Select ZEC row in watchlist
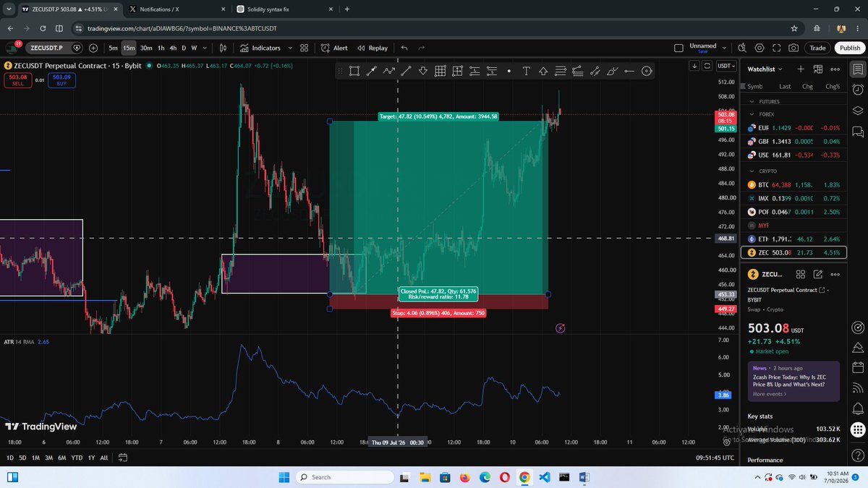 (x=793, y=252)
